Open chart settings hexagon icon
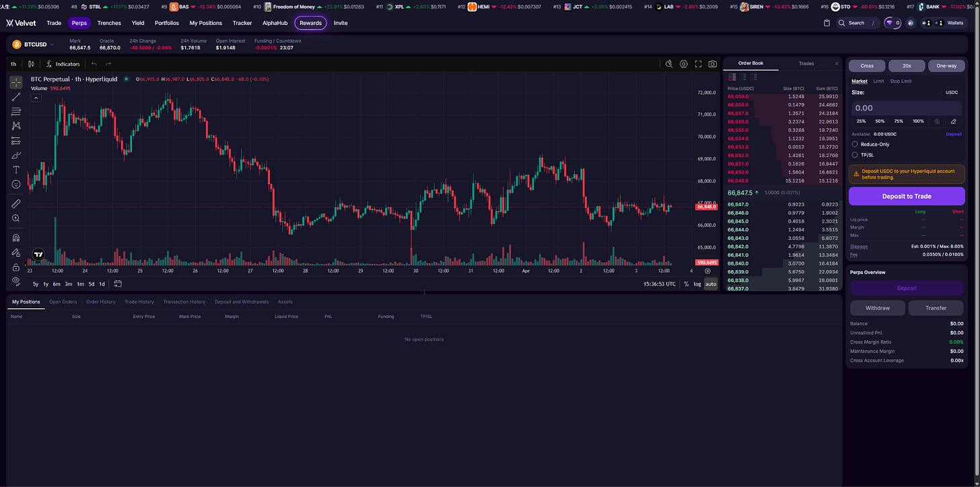 (x=684, y=64)
